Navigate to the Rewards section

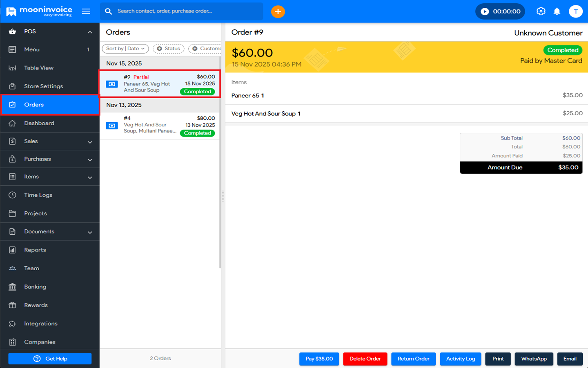pyautogui.click(x=35, y=305)
